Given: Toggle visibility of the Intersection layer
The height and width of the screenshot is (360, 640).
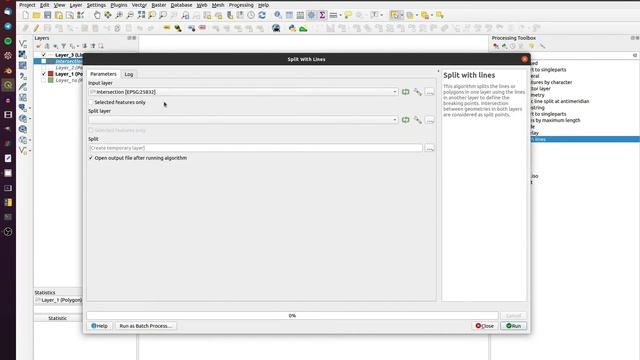Looking at the screenshot, I should [44, 61].
